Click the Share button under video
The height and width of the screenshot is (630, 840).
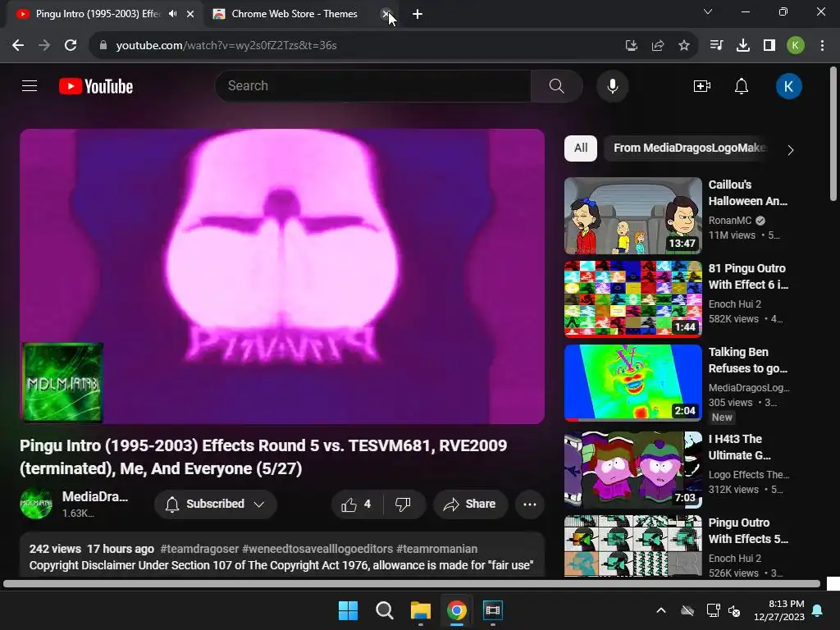470,504
